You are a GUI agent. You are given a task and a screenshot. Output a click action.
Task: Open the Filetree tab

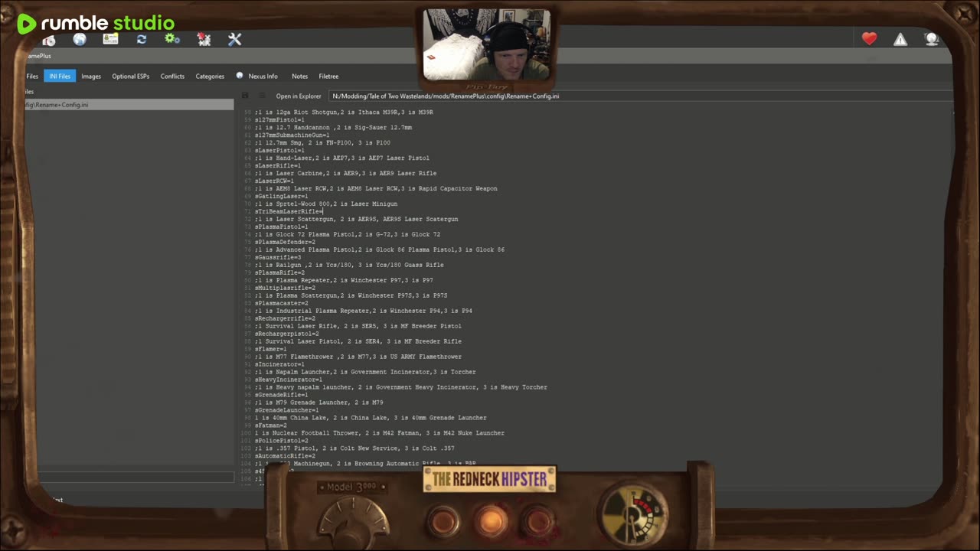click(328, 77)
